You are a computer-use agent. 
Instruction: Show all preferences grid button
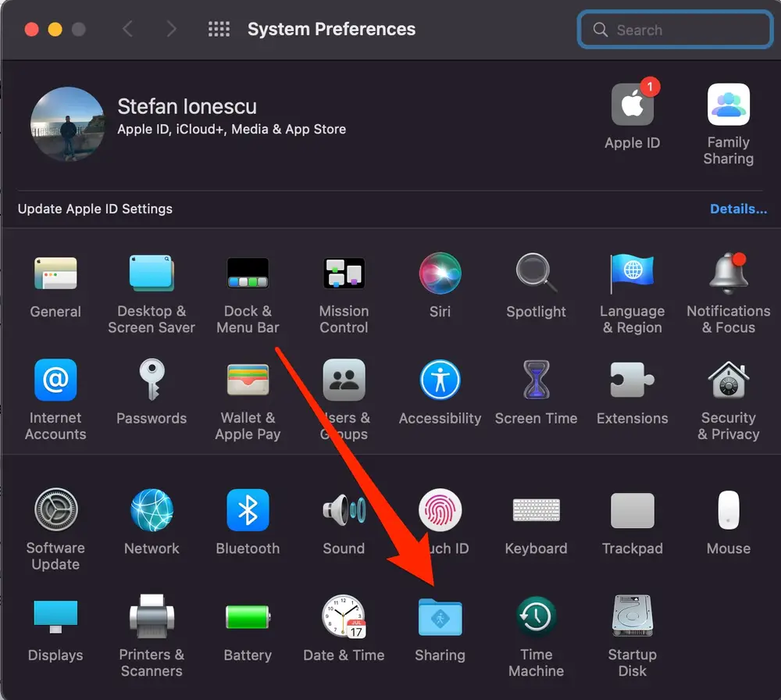219,29
